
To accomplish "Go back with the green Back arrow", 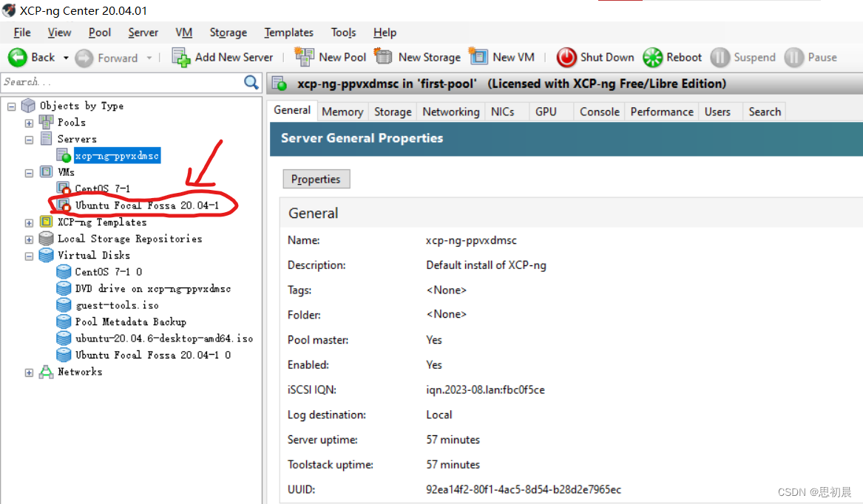I will click(x=18, y=57).
